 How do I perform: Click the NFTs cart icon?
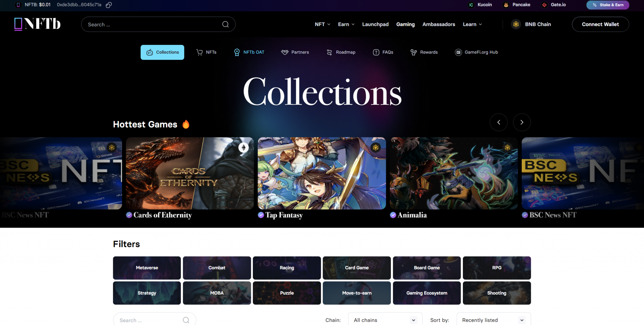[x=199, y=52]
